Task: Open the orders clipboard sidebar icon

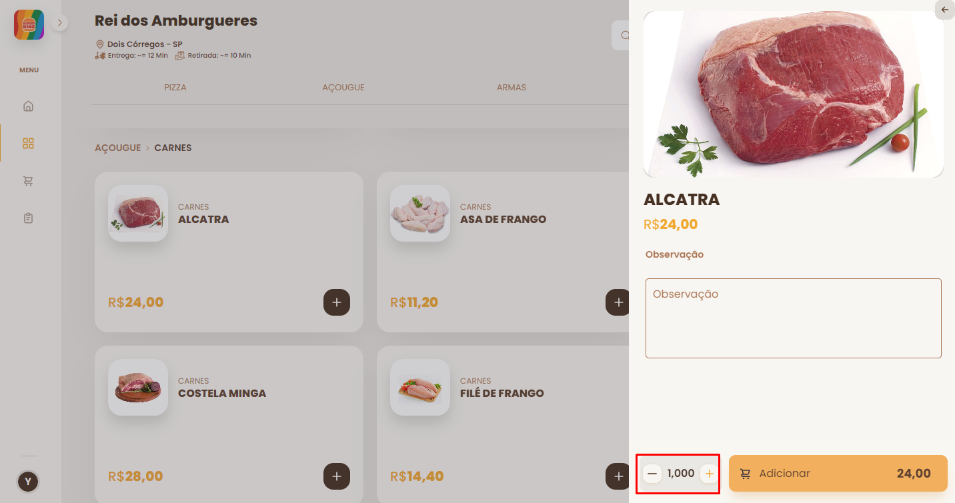Action: [x=28, y=218]
